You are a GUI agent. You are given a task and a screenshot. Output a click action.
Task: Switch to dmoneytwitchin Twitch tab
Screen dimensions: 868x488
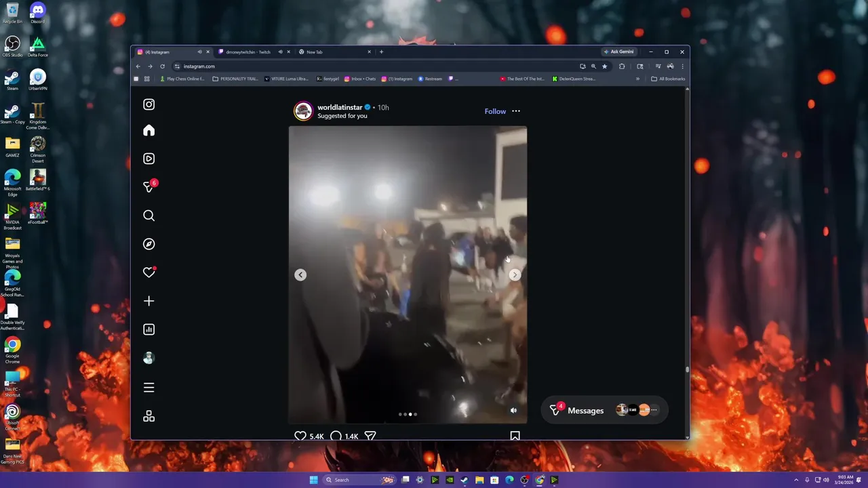point(248,52)
